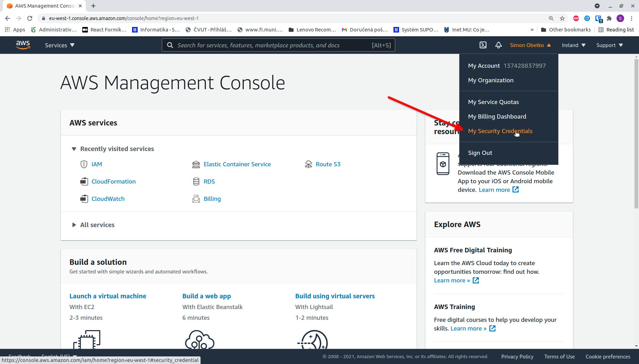The height and width of the screenshot is (364, 639).
Task: Expand the Services dropdown menu
Action: click(59, 45)
